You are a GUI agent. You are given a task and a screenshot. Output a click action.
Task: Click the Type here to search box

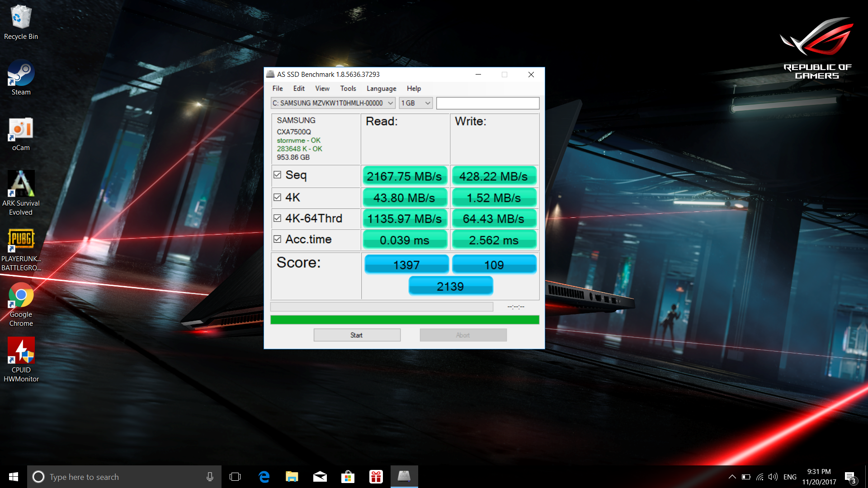(124, 477)
